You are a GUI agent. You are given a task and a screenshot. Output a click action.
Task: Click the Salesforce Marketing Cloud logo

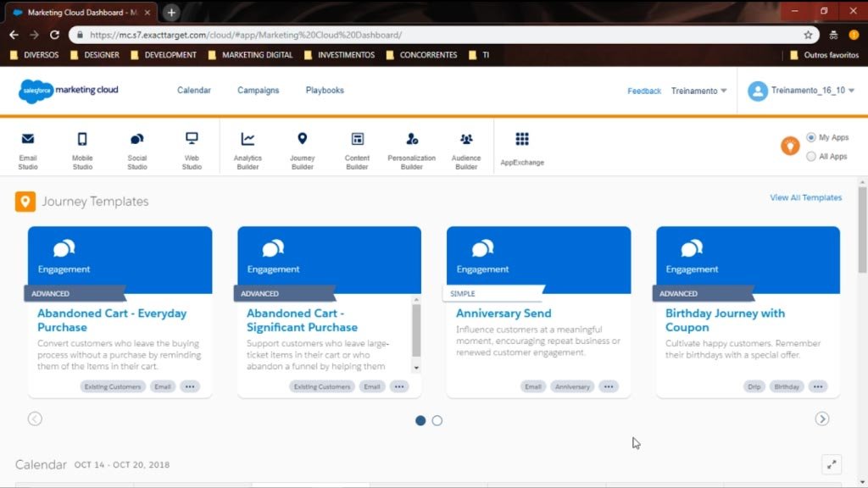pos(69,91)
